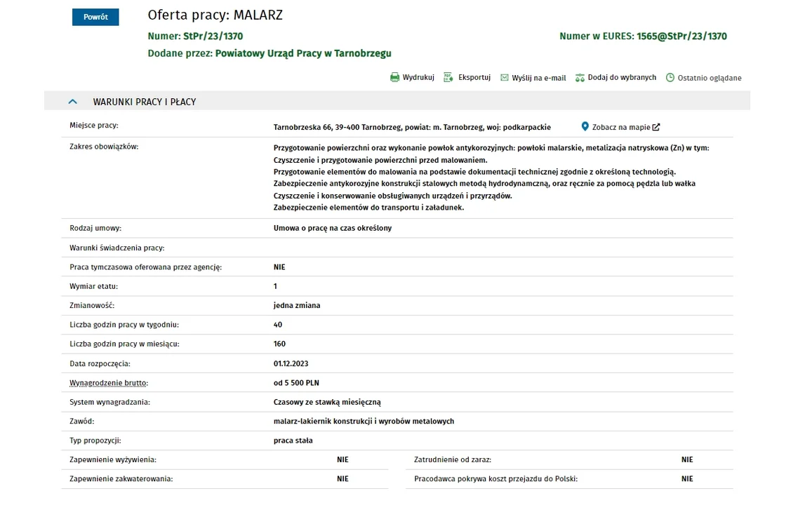Click Warunki świadczenia pracy label
Image resolution: width=812 pixels, height=505 pixels.
click(x=117, y=248)
